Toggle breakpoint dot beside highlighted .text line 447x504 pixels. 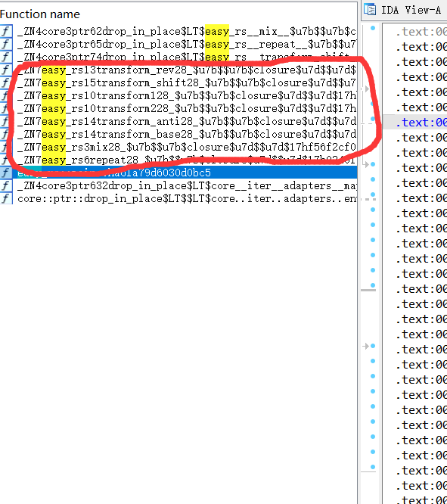373,119
